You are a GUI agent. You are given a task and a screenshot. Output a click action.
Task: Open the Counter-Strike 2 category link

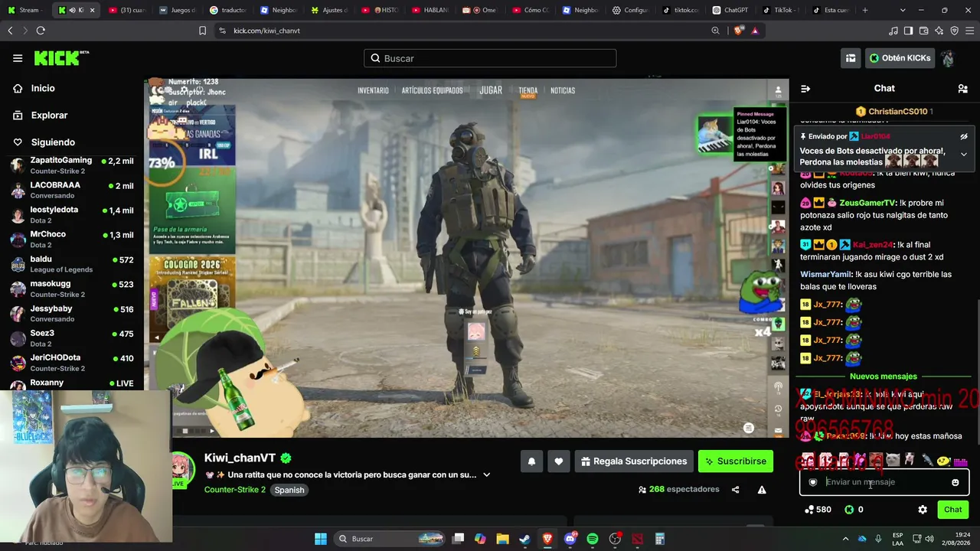(x=235, y=490)
